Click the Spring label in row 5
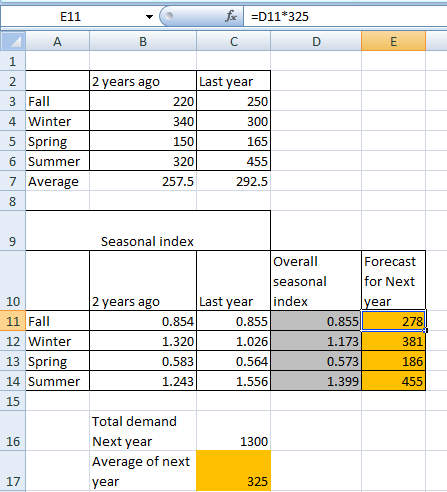 click(57, 141)
